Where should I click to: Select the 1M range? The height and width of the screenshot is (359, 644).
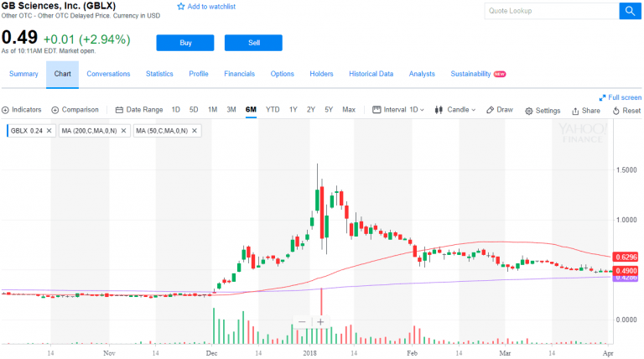pyautogui.click(x=212, y=110)
